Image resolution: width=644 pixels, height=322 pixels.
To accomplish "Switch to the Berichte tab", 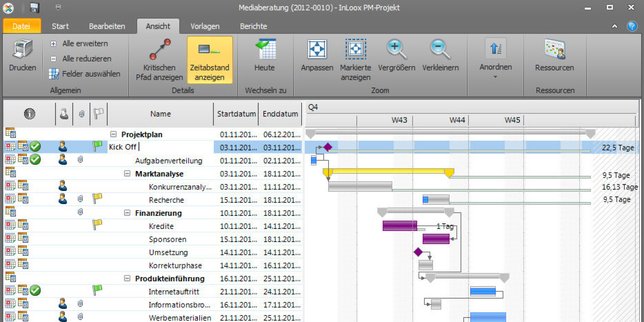I will pos(254,26).
